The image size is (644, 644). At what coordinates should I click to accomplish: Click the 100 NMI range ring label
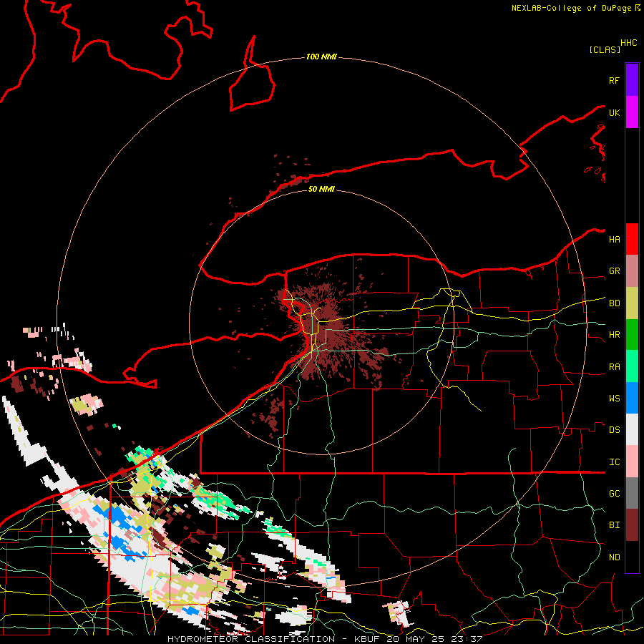click(x=321, y=57)
